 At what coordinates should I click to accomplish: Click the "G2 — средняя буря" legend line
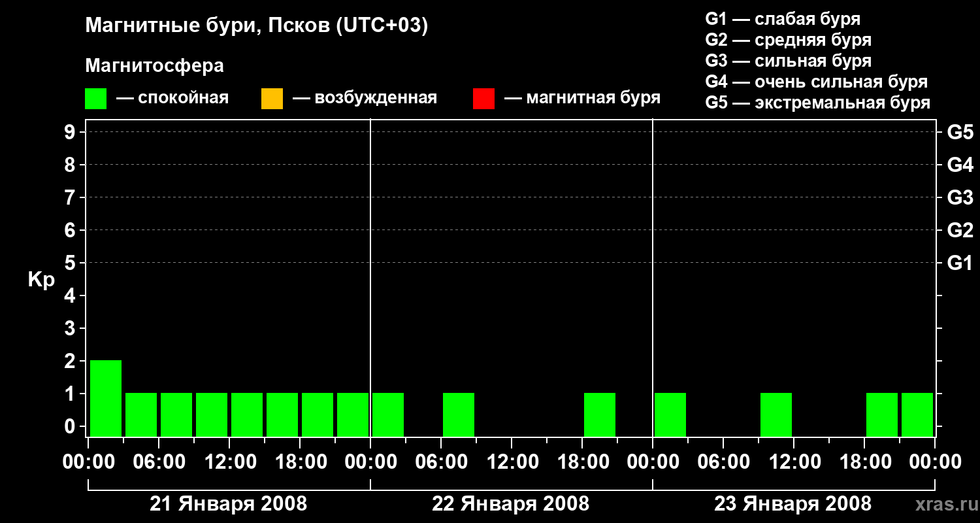tap(789, 40)
